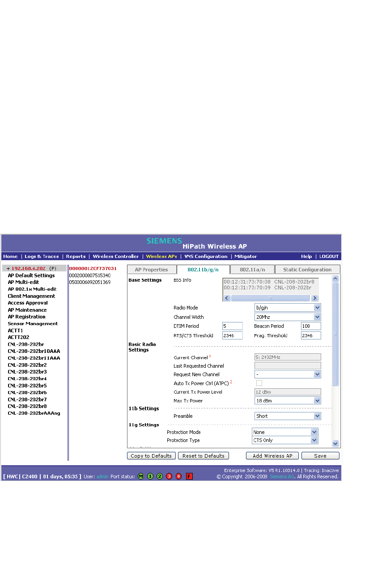Open AP Registration
Image resolution: width=365 pixels, height=588 pixels.
[26, 317]
